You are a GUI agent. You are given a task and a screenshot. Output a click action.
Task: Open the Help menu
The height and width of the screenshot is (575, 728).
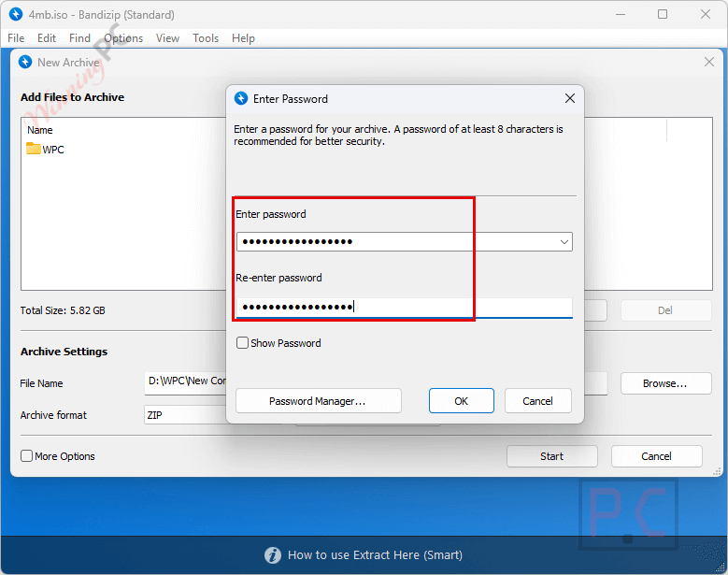pos(243,38)
